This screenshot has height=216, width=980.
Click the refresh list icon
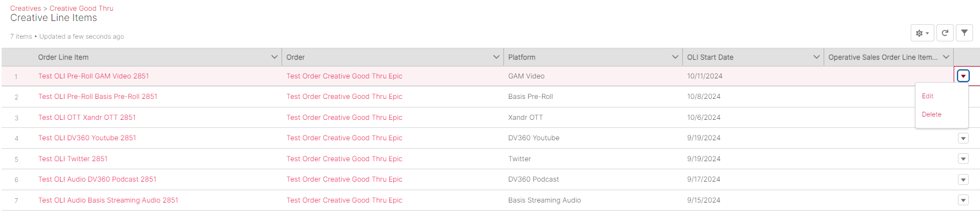click(x=945, y=33)
